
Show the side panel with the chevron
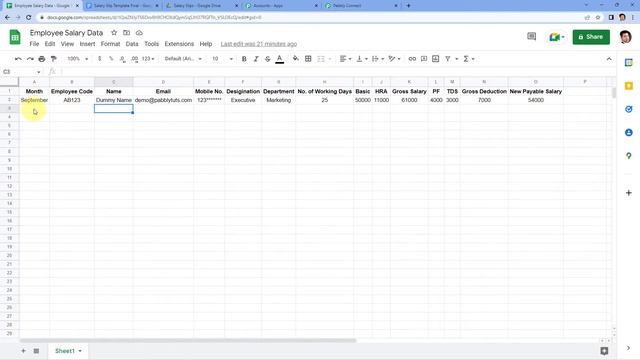(x=628, y=348)
